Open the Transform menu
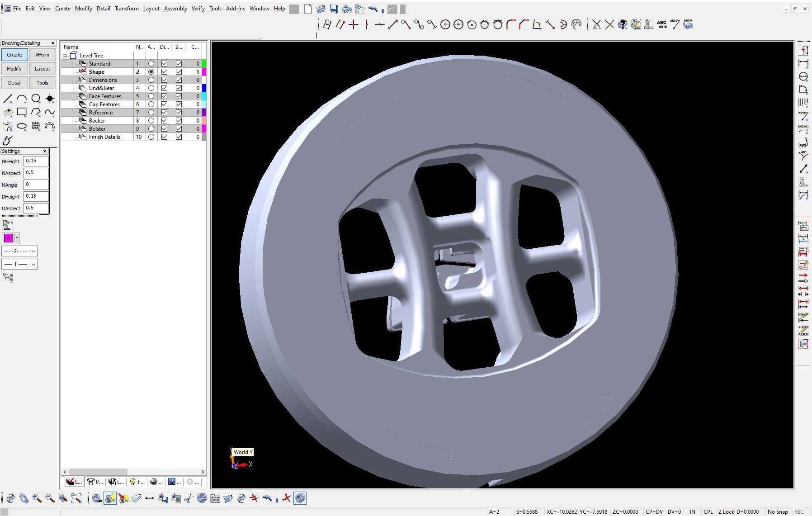The height and width of the screenshot is (516, 812). pos(127,9)
